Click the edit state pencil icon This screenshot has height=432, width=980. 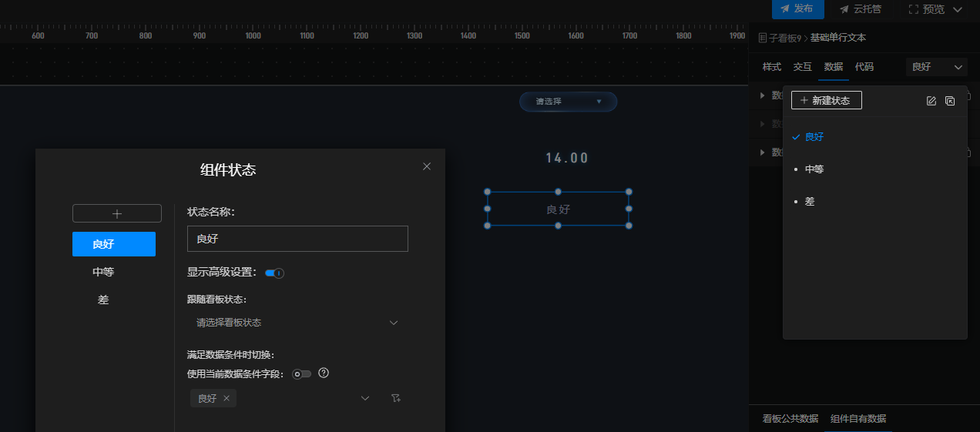coord(931,101)
